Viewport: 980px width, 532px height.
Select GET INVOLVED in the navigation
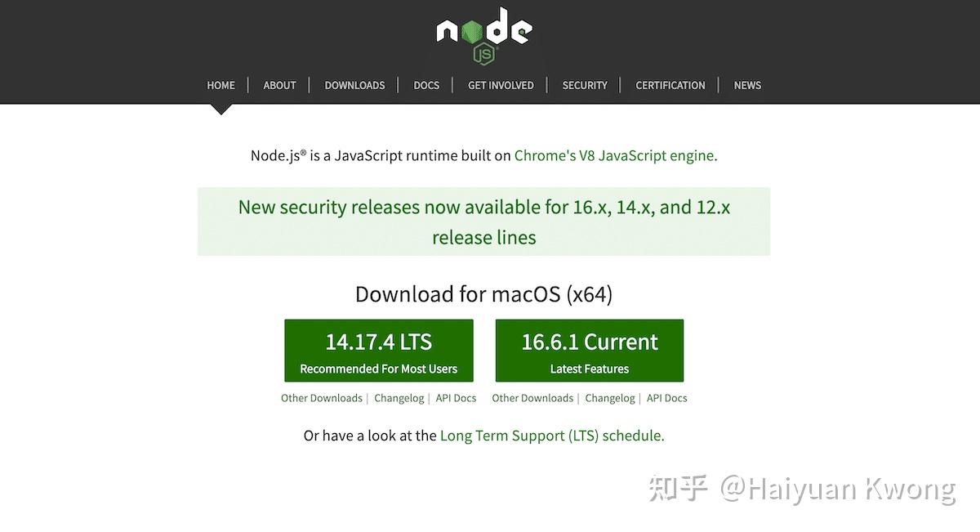point(501,85)
